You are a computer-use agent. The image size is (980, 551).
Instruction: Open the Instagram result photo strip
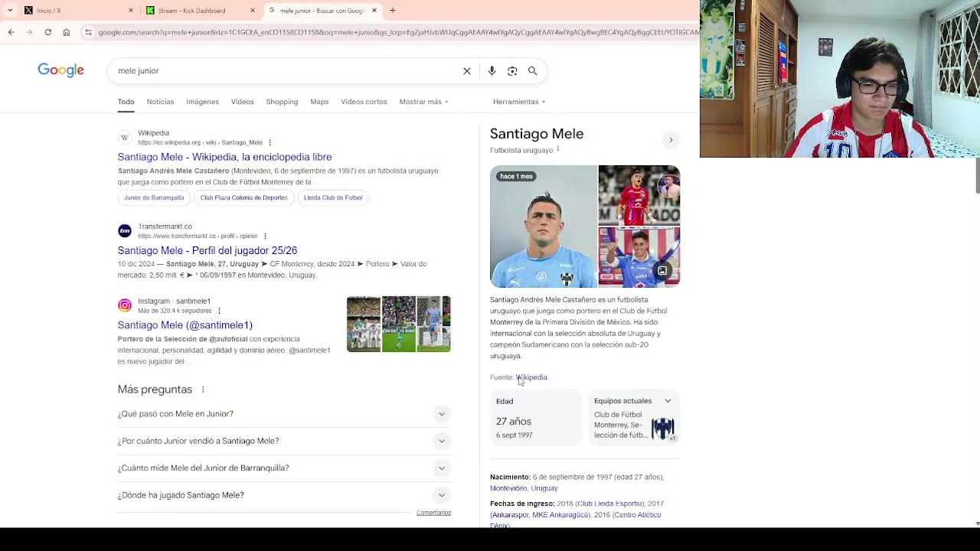(399, 324)
